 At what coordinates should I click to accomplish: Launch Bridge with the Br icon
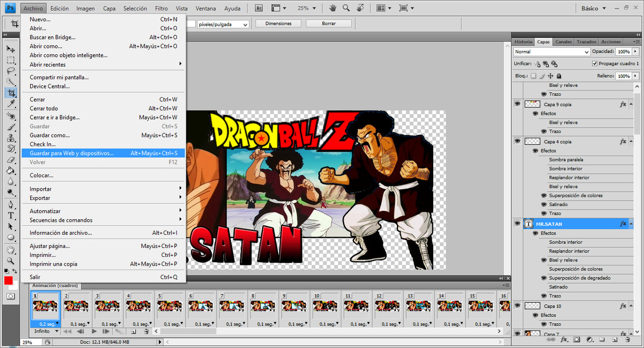(x=259, y=8)
